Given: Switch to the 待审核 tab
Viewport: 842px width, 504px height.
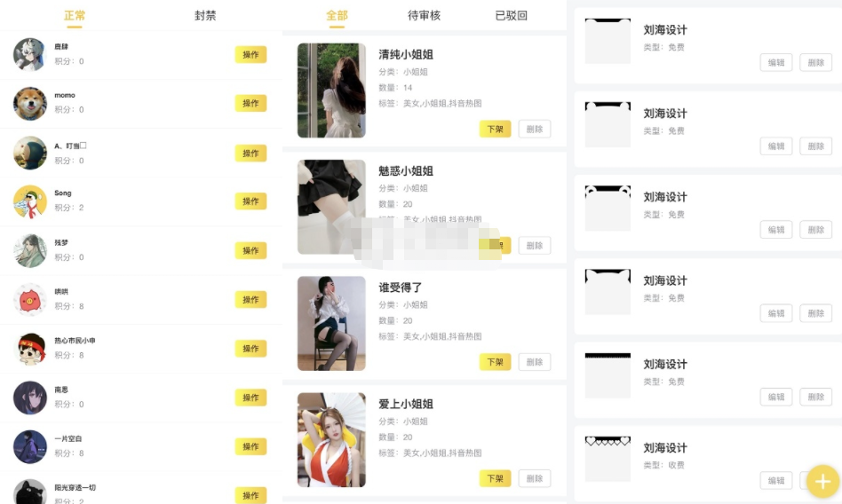Looking at the screenshot, I should [425, 16].
